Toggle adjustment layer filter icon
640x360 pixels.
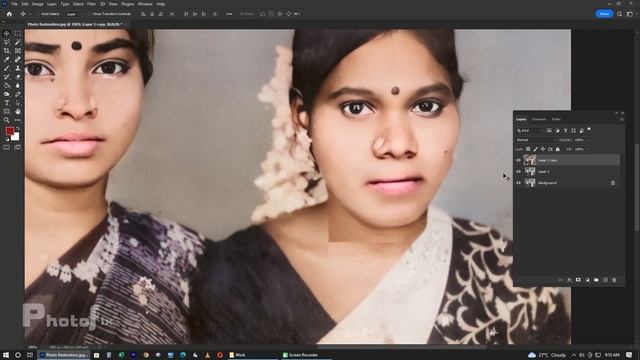tap(557, 131)
